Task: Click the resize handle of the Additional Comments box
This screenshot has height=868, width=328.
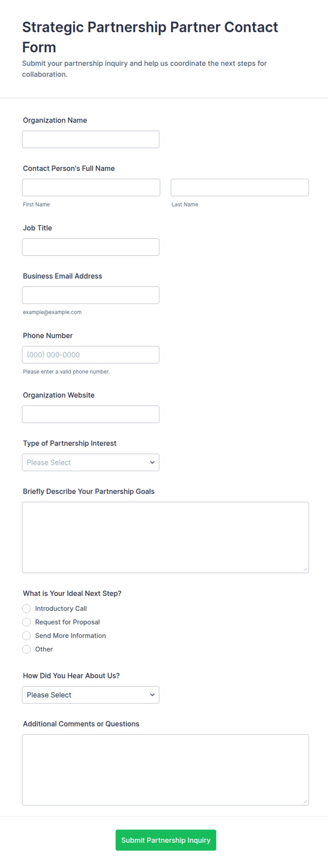Action: point(305,802)
